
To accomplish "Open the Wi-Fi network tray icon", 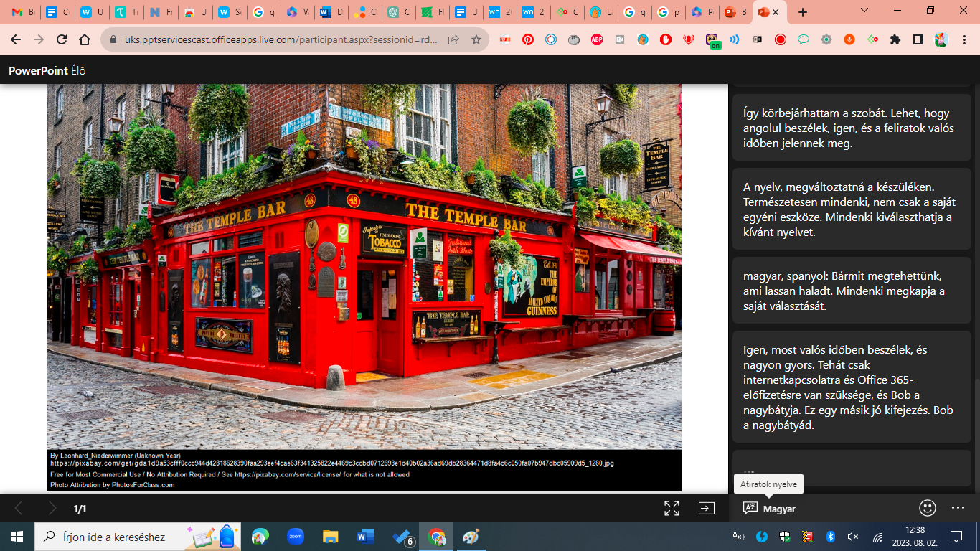I will 877,537.
